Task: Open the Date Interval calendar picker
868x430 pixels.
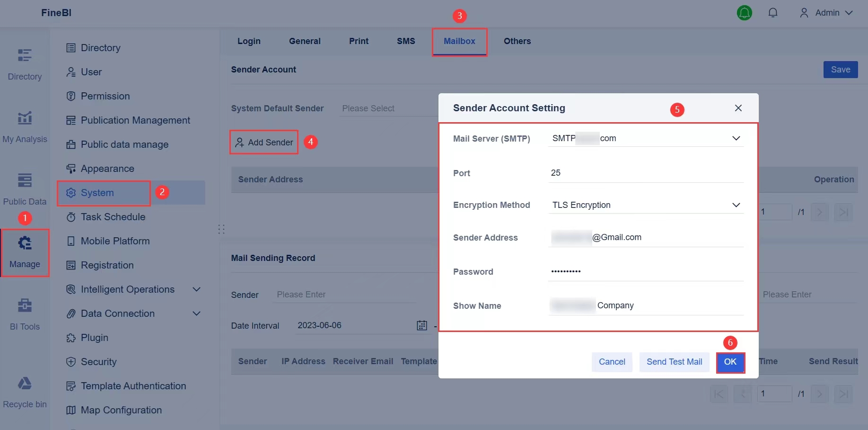Action: point(421,325)
